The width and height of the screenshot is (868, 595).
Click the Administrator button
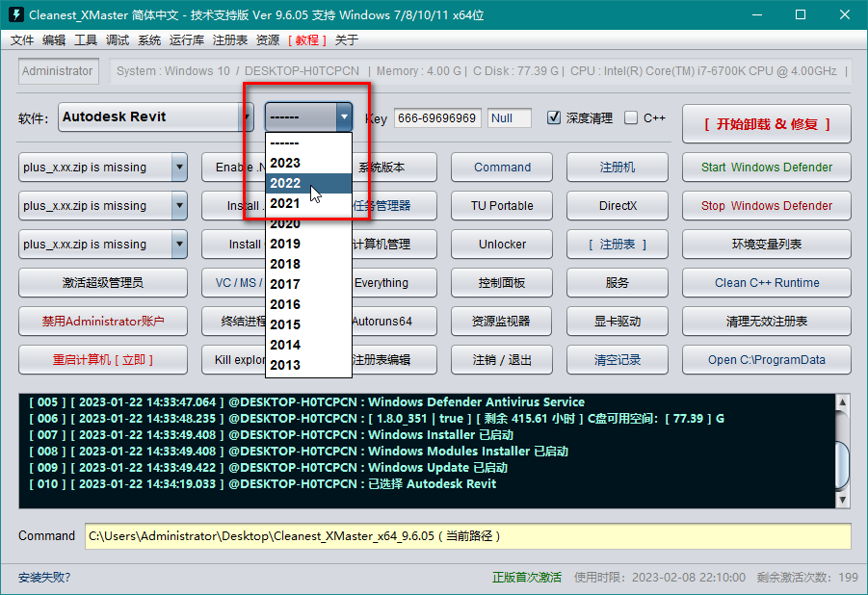click(x=58, y=71)
